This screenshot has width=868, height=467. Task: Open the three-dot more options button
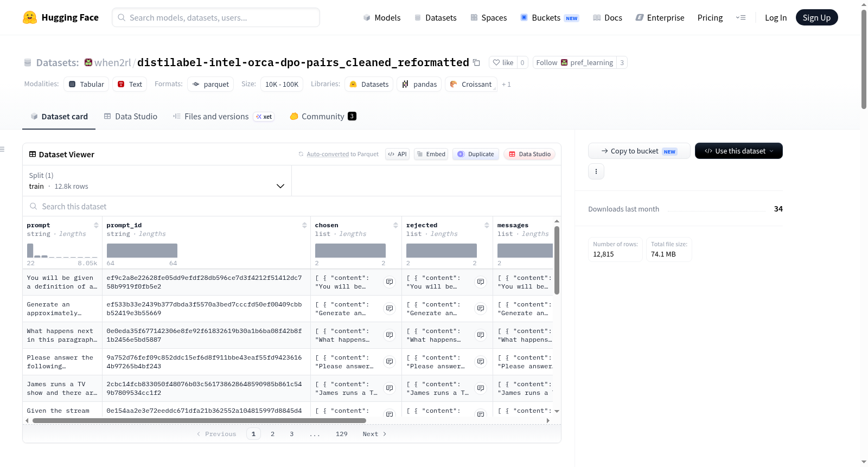click(x=596, y=171)
